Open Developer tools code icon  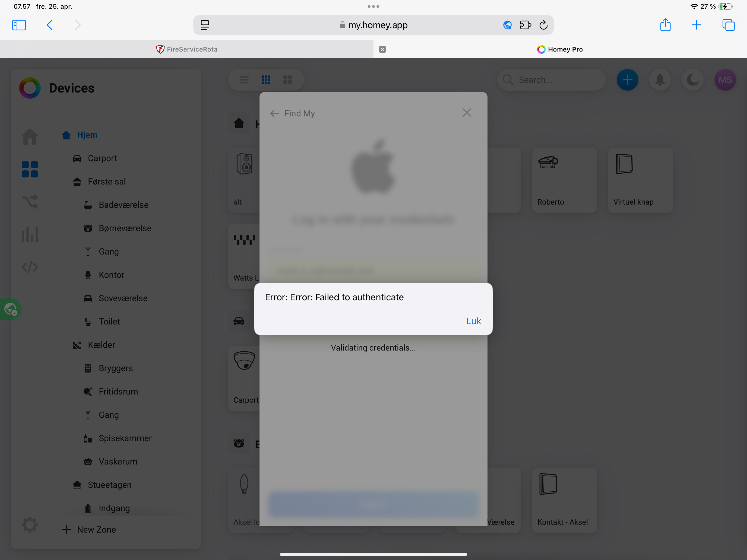point(30,267)
